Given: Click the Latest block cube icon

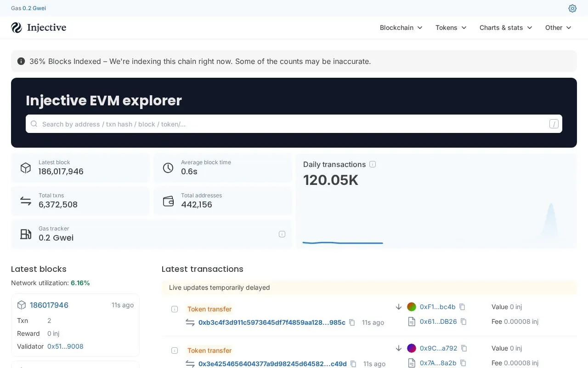Looking at the screenshot, I should click(x=26, y=168).
